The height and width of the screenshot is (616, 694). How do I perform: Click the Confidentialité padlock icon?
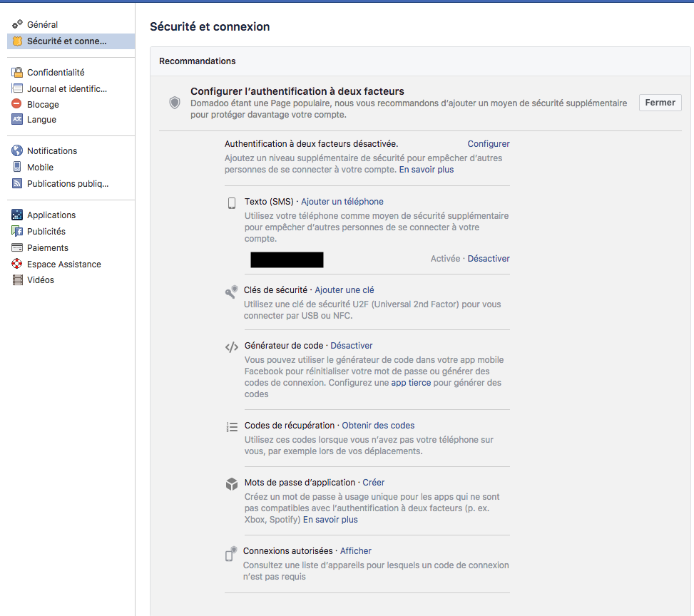(x=17, y=72)
